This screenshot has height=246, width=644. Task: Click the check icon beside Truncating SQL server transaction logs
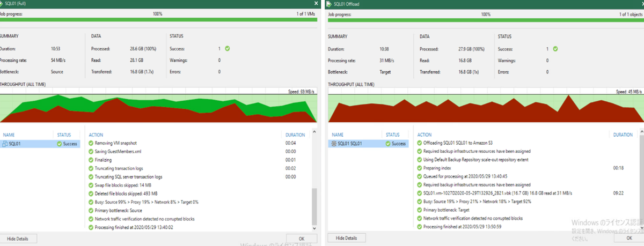(90, 177)
